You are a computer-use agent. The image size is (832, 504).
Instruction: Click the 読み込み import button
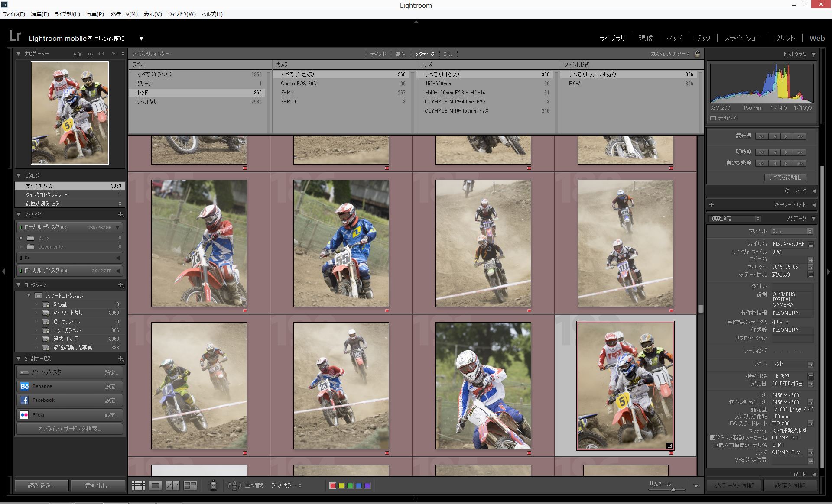(42, 486)
